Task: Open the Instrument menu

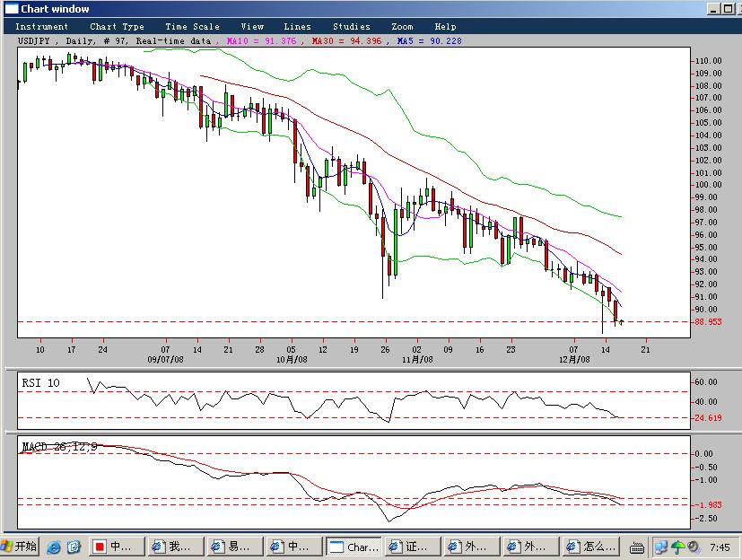Action: tap(41, 27)
